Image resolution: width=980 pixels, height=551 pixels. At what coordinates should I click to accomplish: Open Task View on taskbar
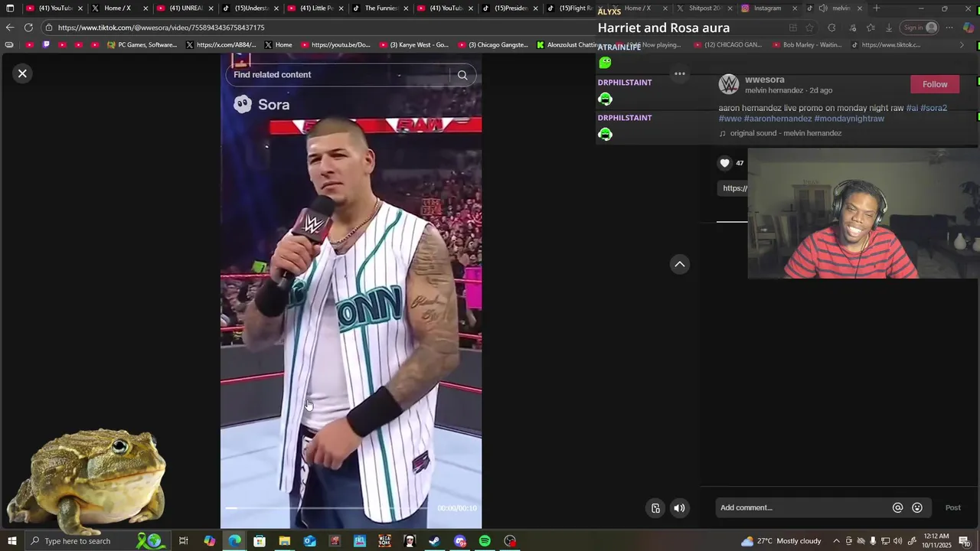point(184,541)
